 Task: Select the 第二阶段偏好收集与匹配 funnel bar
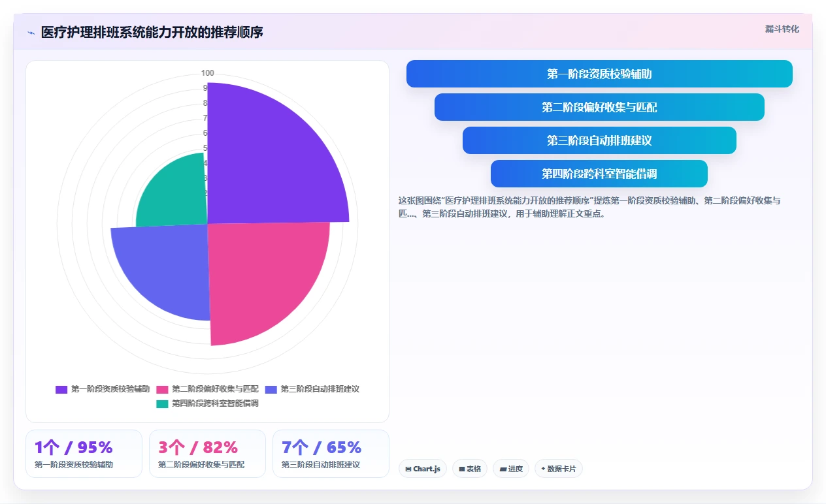(599, 107)
